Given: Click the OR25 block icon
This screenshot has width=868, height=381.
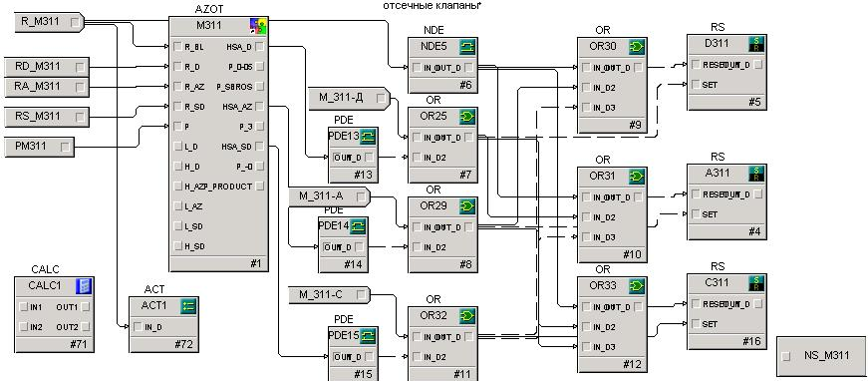Looking at the screenshot, I should (x=467, y=117).
